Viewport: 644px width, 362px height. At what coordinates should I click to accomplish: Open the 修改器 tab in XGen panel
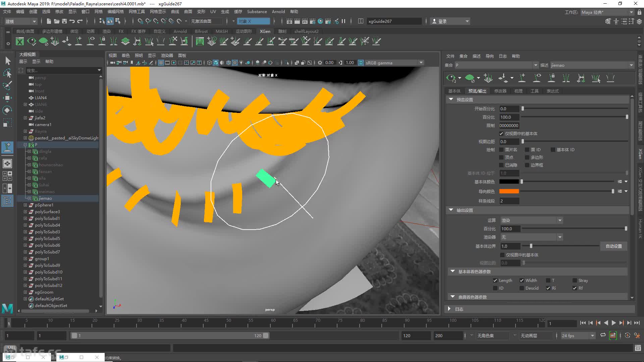coord(500,91)
